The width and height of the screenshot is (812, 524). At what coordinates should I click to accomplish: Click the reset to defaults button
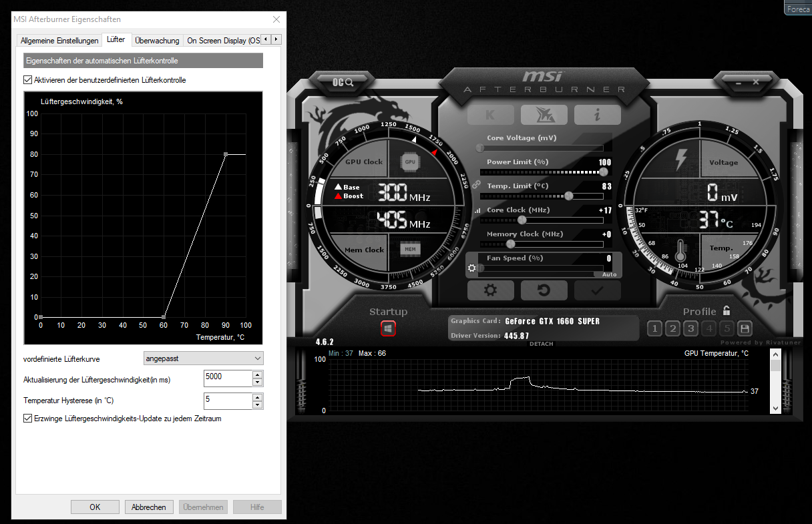tap(544, 290)
